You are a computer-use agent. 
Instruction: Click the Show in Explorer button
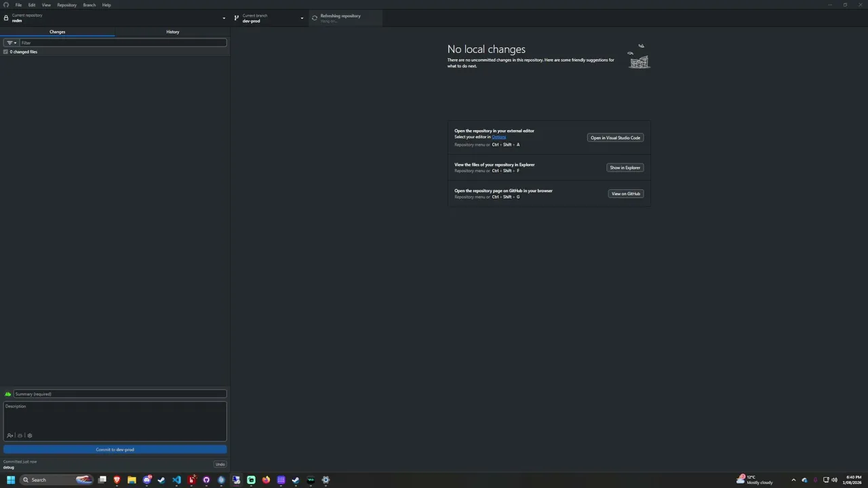point(625,167)
